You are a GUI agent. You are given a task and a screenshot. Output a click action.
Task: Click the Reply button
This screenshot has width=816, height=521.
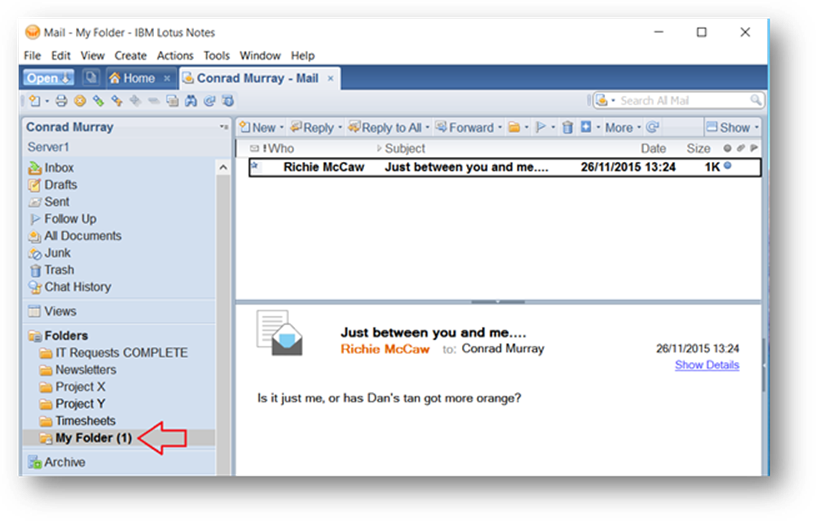pos(312,128)
